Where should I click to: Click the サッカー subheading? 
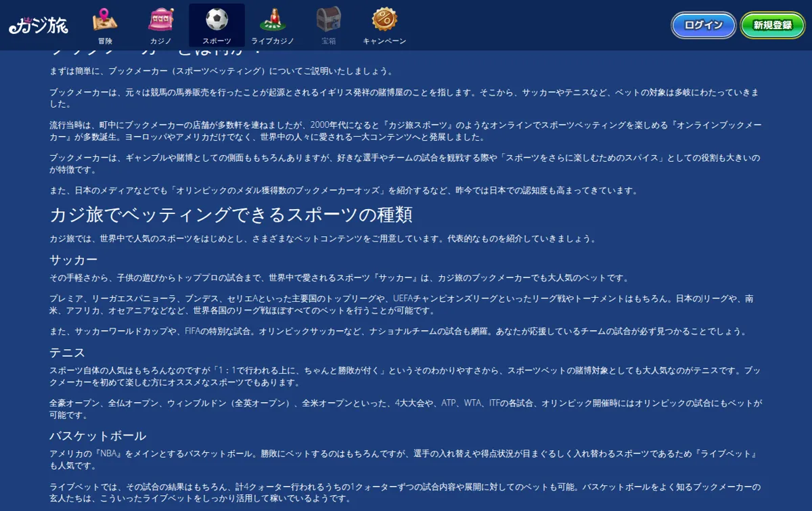(74, 260)
